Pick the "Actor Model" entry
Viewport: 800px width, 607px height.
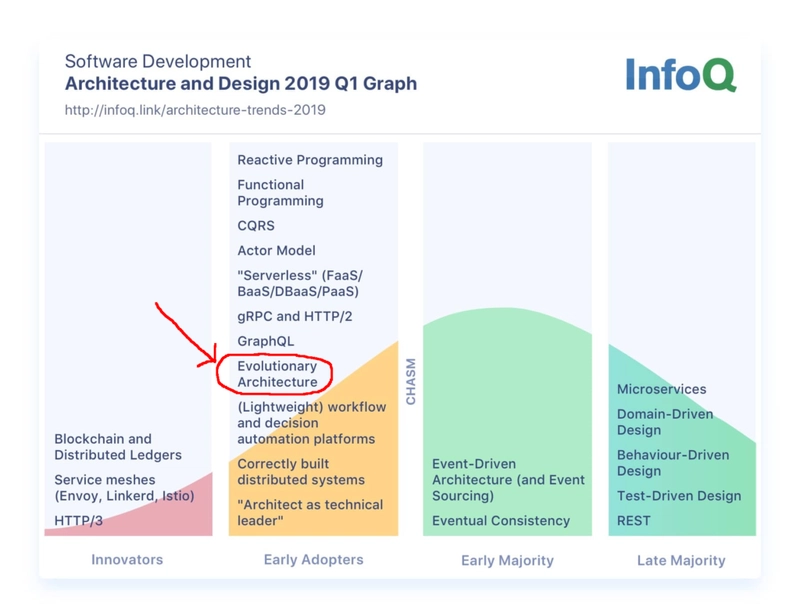coord(276,250)
